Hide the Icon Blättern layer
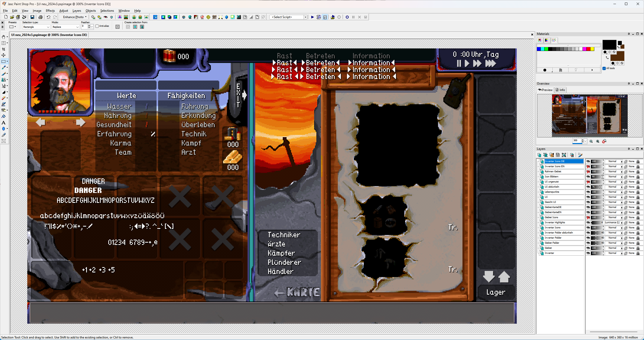 coord(588,177)
